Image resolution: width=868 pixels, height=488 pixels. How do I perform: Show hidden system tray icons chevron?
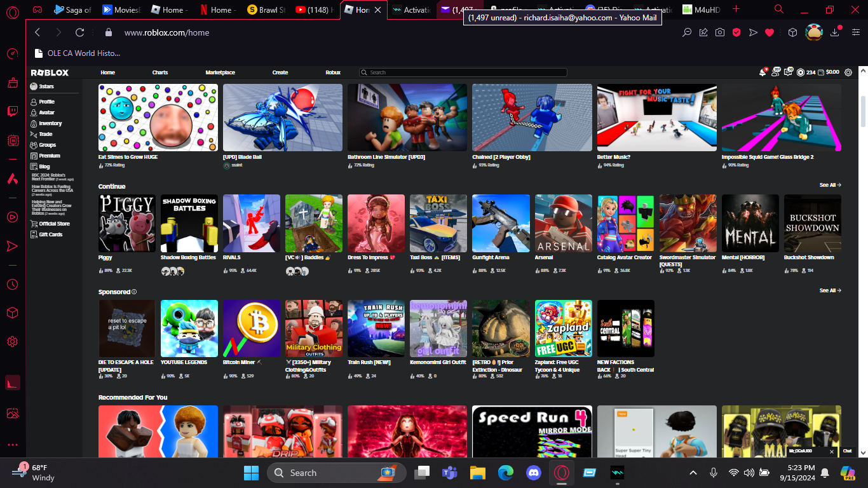pyautogui.click(x=693, y=473)
